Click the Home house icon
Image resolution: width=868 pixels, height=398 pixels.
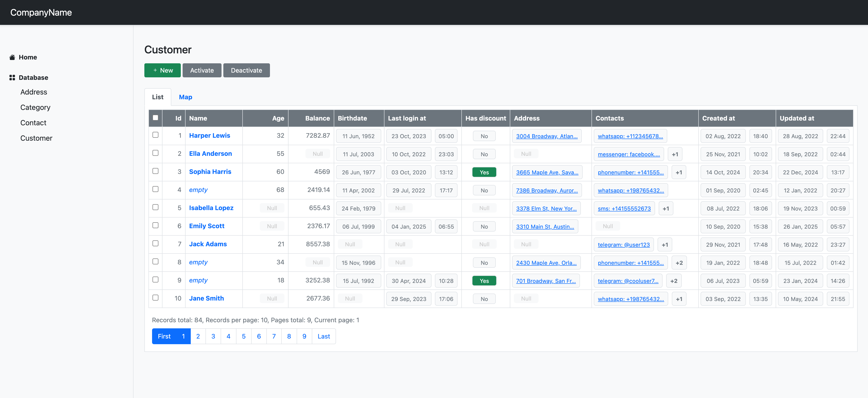(12, 57)
